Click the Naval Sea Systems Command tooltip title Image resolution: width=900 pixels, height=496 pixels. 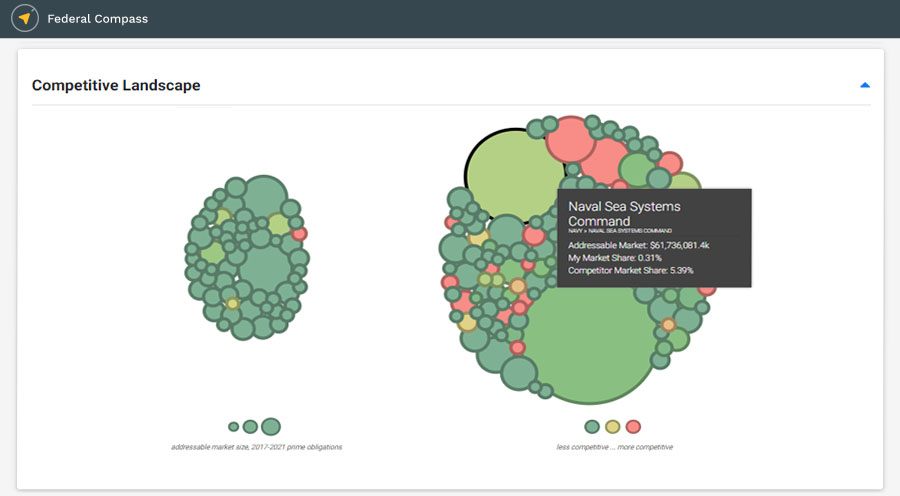click(623, 213)
